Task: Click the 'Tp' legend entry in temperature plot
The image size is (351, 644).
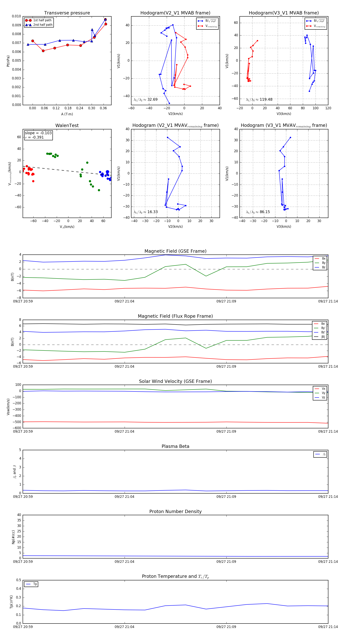Action: point(31,584)
